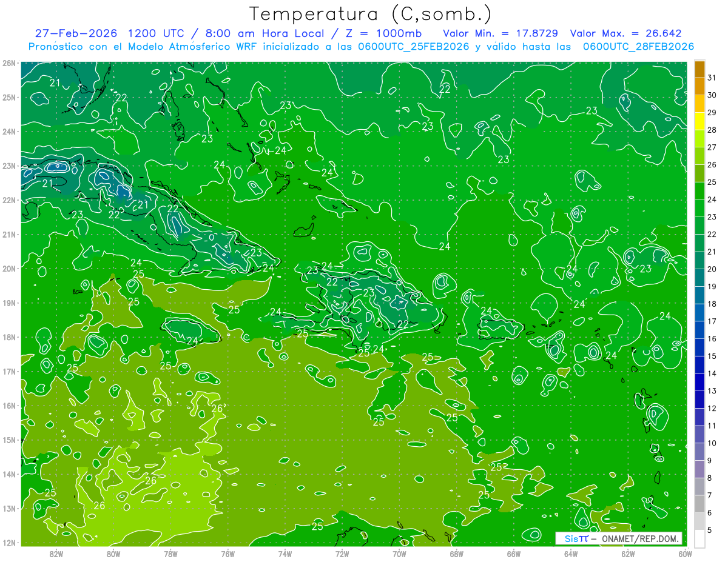The height and width of the screenshot is (562, 728).
Task: Click the color scale label '6'
Action: [x=710, y=513]
